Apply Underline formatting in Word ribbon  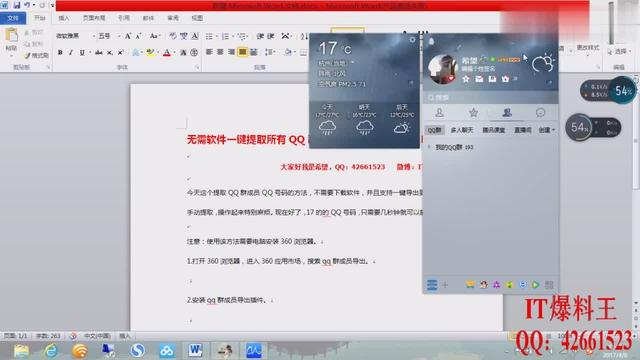point(82,53)
